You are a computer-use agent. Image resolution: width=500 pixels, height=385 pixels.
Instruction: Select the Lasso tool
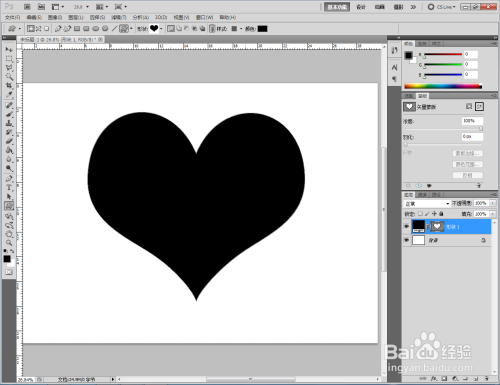[x=9, y=68]
